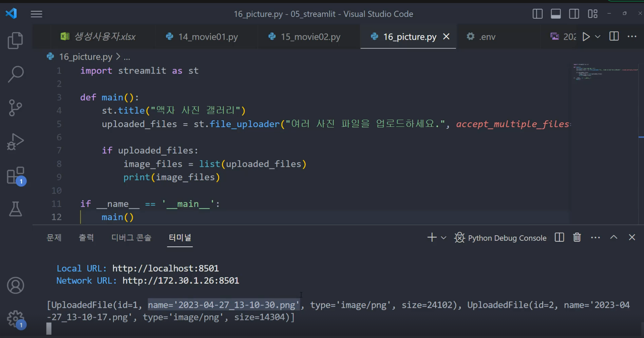This screenshot has height=338, width=644.
Task: Expand breadcrumb ellipsis symbol
Action: click(127, 57)
